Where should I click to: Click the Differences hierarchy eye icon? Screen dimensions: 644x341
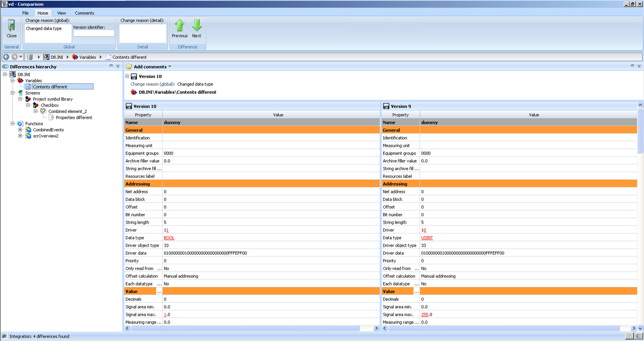click(x=6, y=67)
